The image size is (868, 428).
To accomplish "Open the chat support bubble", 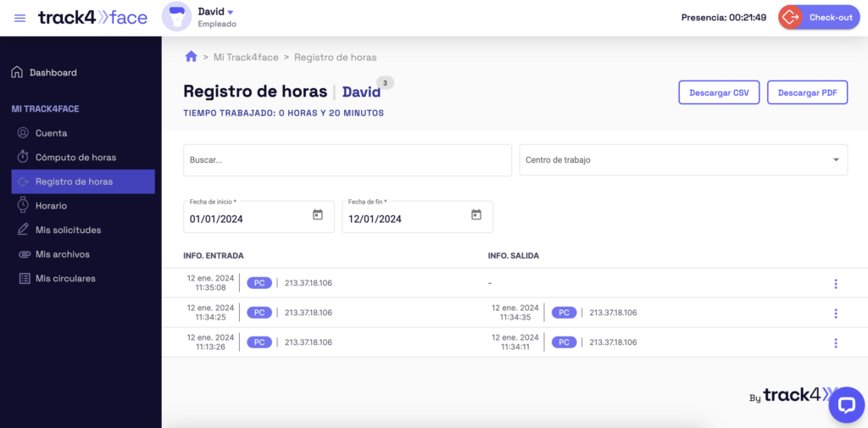I will click(x=845, y=405).
